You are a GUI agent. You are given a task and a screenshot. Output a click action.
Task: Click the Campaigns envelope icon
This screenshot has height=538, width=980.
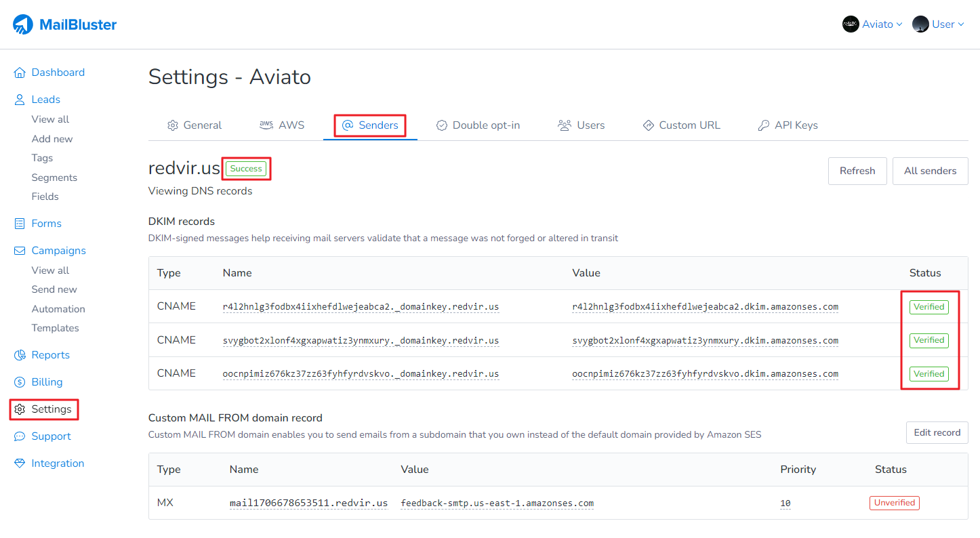pyautogui.click(x=20, y=251)
